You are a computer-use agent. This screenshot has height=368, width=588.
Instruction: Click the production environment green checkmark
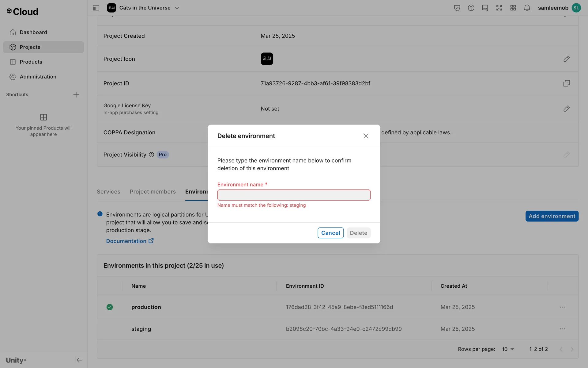pos(110,307)
